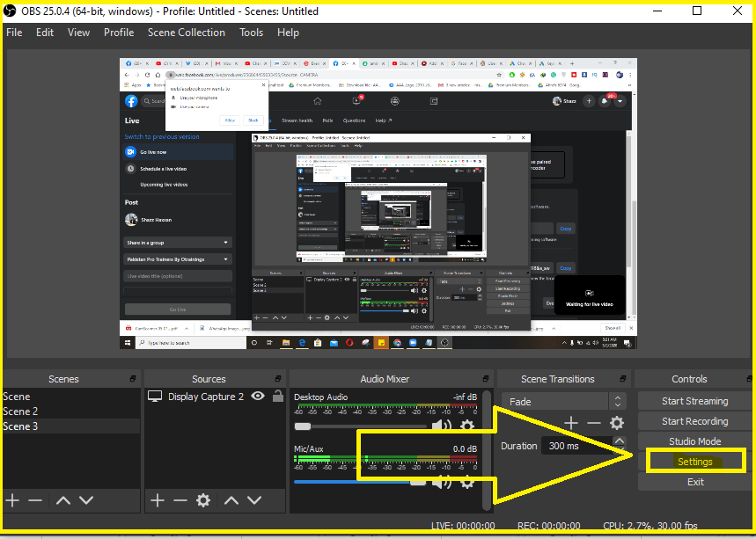Screen dimensions: 756x539
Task: Click the display capture preview canvas
Action: tap(378, 203)
